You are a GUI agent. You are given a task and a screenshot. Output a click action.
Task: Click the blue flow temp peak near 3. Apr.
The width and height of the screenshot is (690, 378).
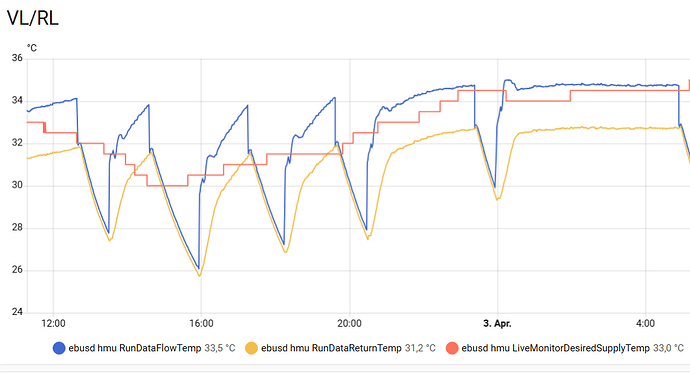(x=508, y=81)
